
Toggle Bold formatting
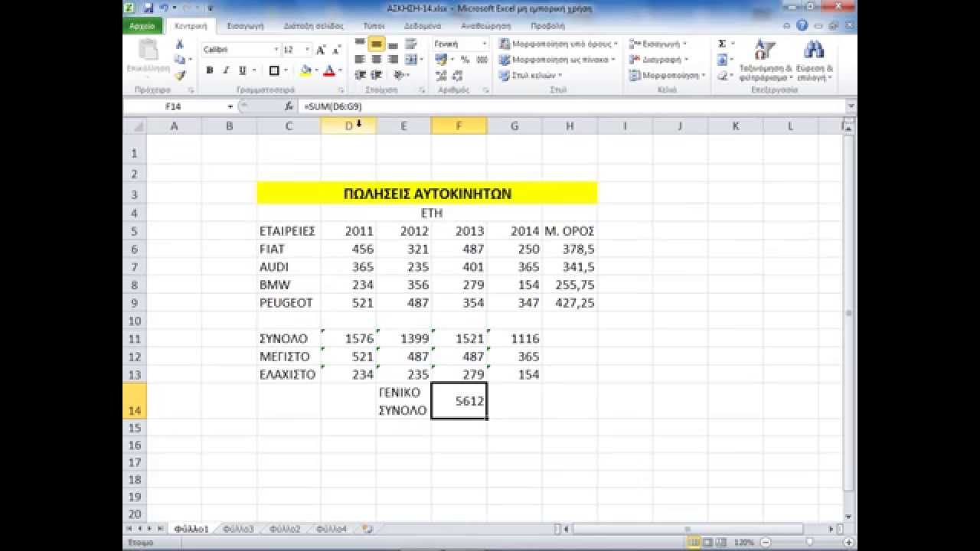[x=210, y=70]
